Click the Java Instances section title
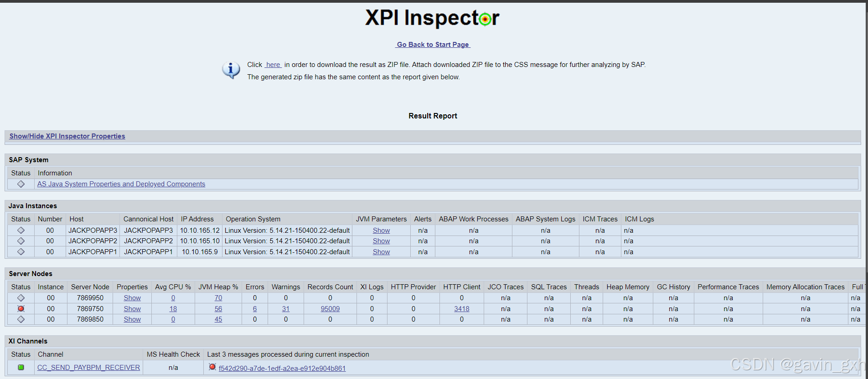This screenshot has width=868, height=379. 33,206
